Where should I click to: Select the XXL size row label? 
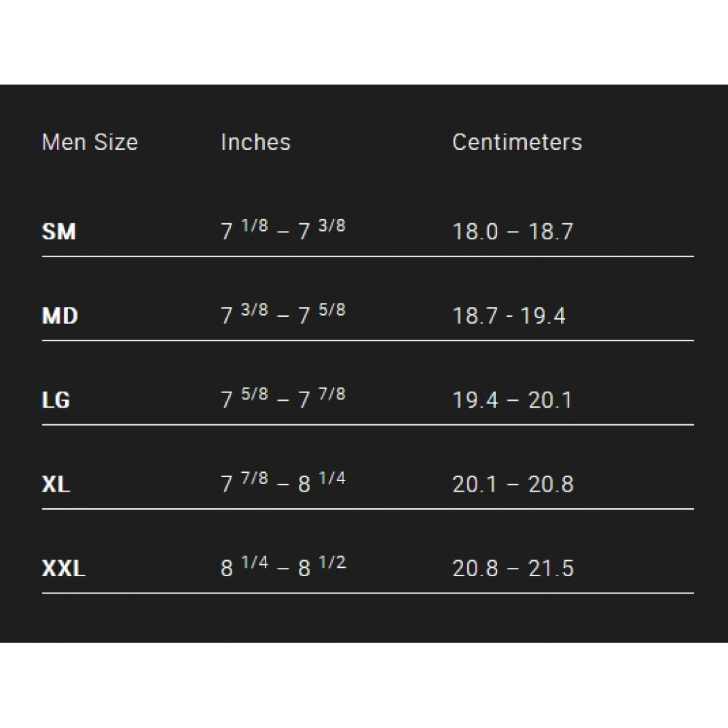pos(64,569)
